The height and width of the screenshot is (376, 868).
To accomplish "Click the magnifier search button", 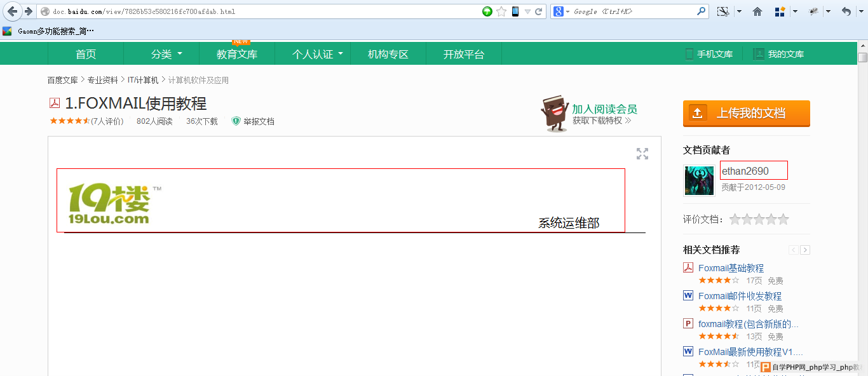I will tap(702, 11).
